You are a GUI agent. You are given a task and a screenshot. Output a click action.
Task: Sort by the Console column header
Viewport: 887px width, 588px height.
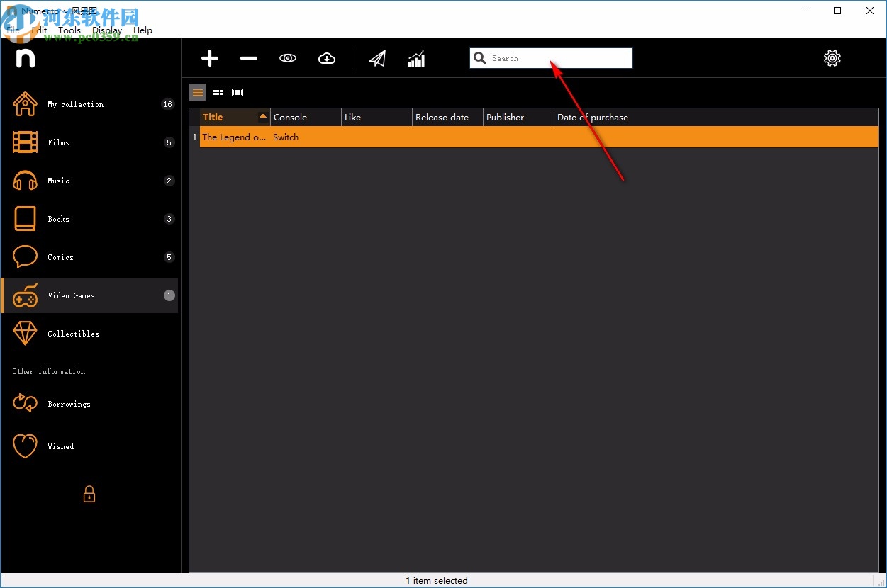(306, 118)
